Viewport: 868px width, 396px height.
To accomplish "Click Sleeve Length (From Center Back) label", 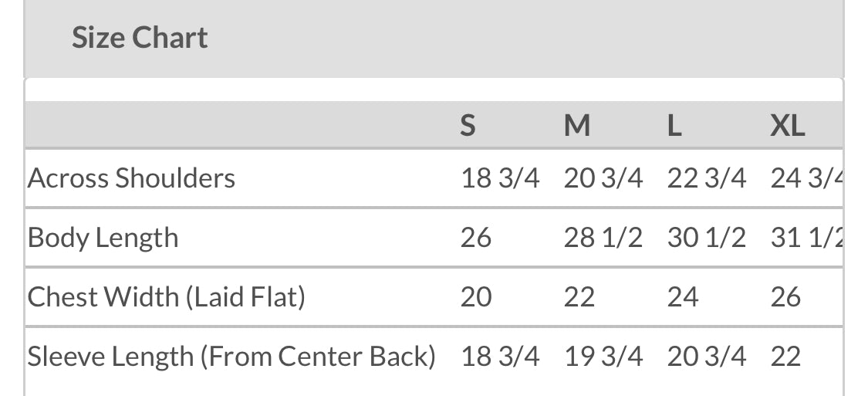I will 231,357.
